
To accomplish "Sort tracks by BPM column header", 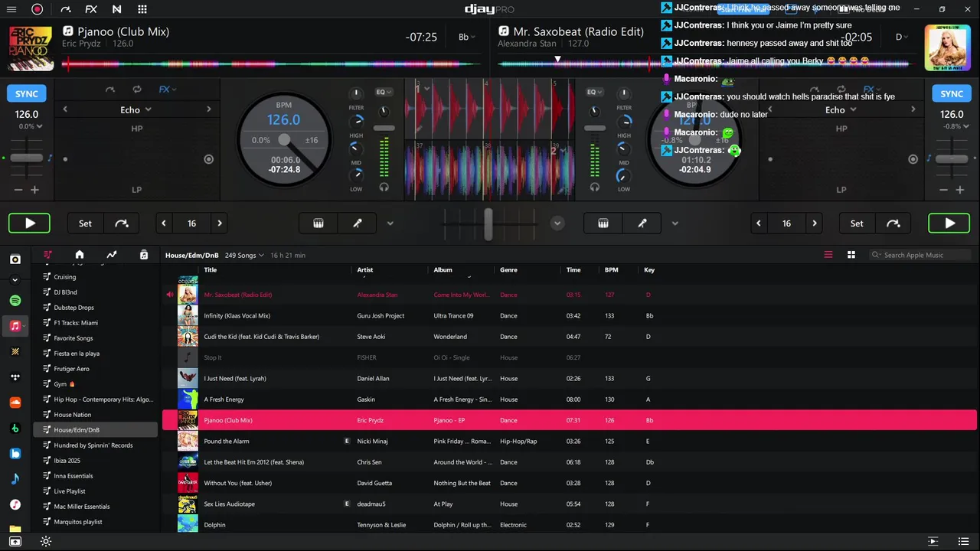I will (611, 269).
